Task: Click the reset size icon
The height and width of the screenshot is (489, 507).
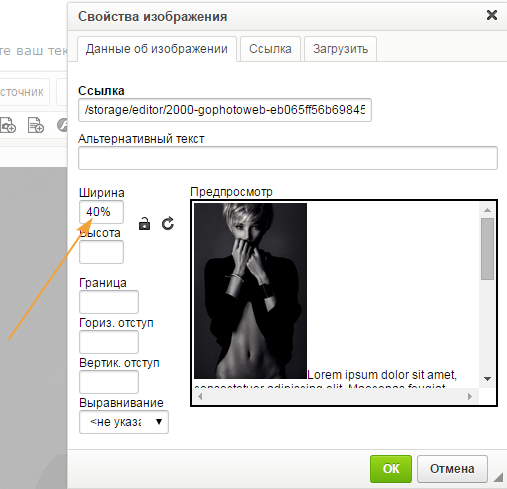Action: point(168,224)
